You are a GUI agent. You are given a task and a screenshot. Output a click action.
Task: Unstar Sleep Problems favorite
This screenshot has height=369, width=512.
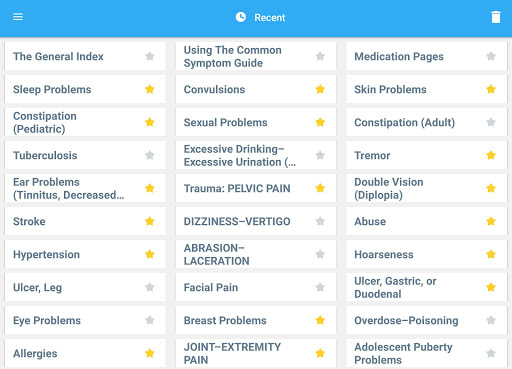coord(150,89)
